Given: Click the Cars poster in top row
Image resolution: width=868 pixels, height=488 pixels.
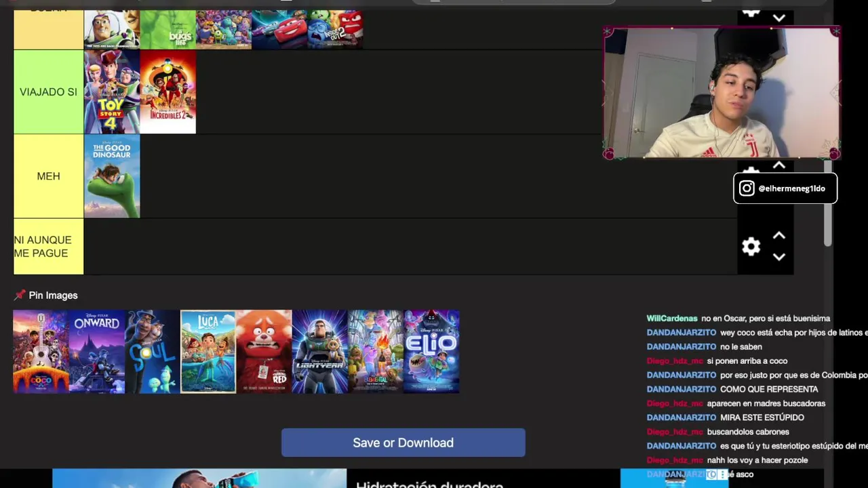Looking at the screenshot, I should (x=279, y=29).
